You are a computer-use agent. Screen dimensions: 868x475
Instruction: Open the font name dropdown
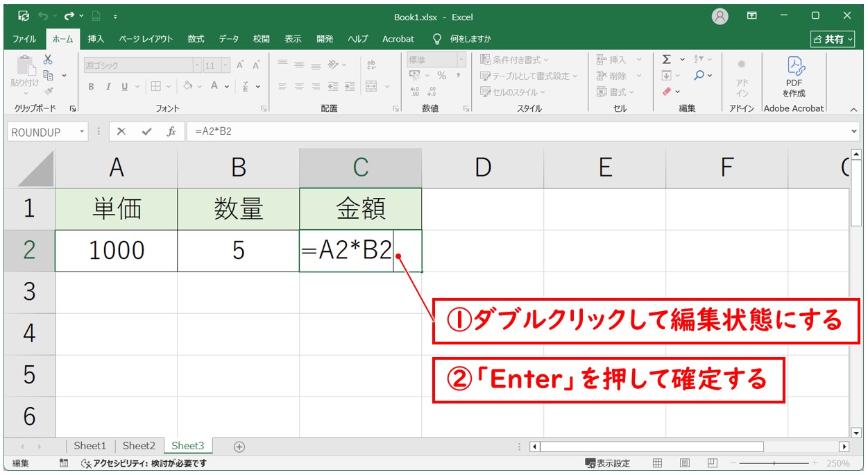[x=196, y=65]
